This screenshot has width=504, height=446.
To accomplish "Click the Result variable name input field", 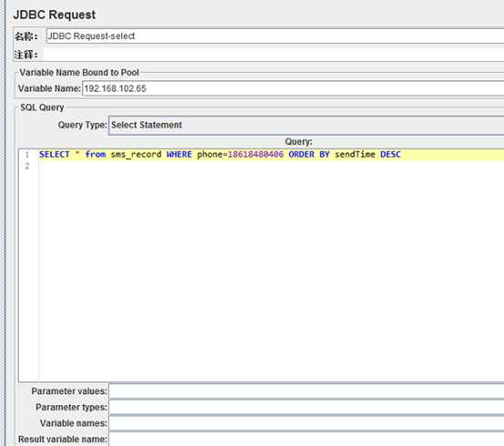I will click(x=307, y=439).
